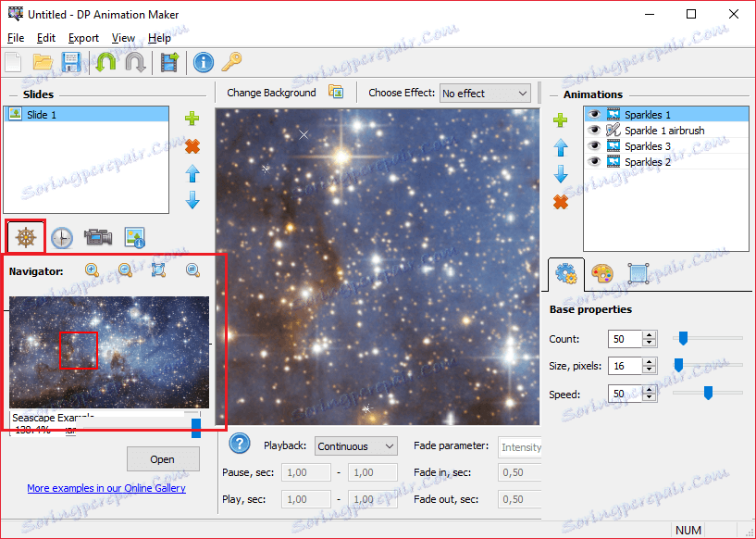Open the View menu
The width and height of the screenshot is (756, 539).
123,38
